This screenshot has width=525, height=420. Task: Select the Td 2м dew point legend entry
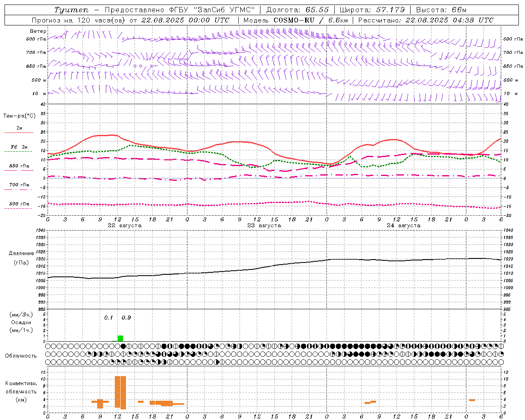click(x=19, y=148)
